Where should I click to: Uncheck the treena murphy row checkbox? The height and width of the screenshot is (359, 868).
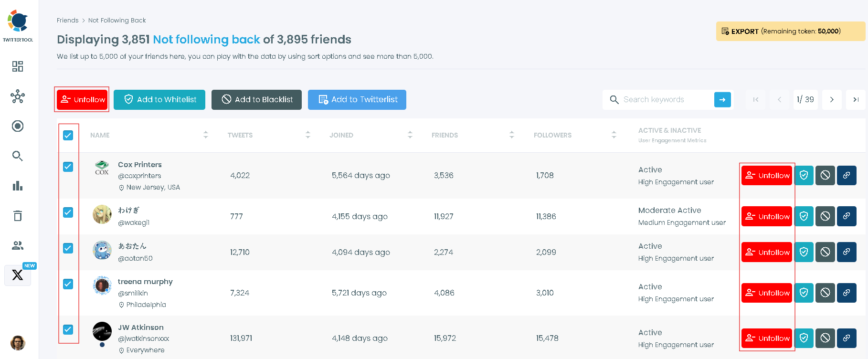pyautogui.click(x=68, y=284)
